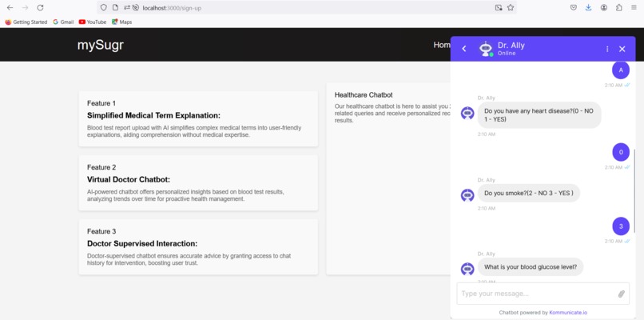Open the three-dot chat options menu

pos(607,49)
